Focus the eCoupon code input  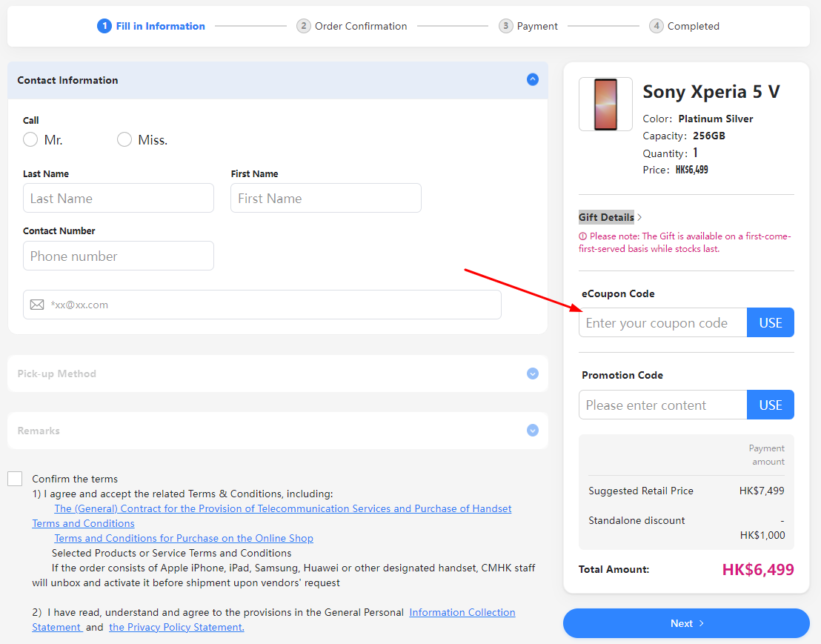tap(663, 322)
